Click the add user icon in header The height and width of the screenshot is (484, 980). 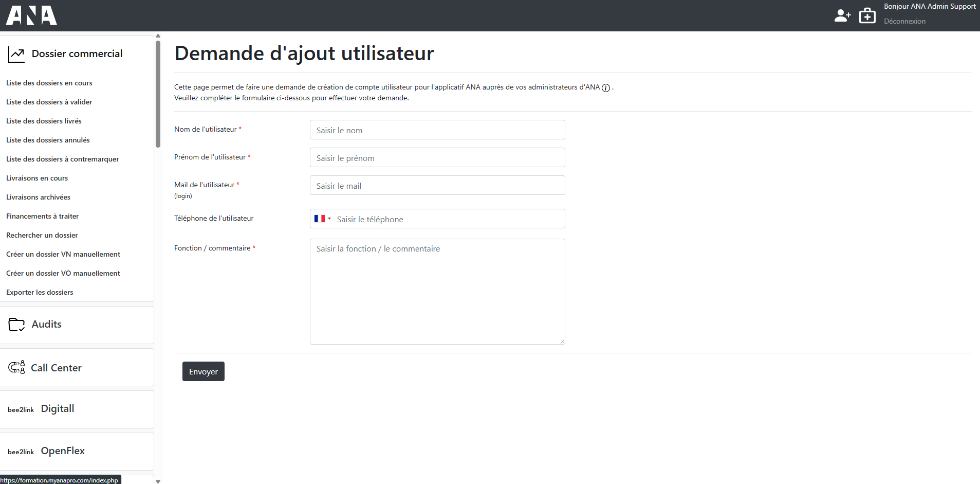[842, 15]
